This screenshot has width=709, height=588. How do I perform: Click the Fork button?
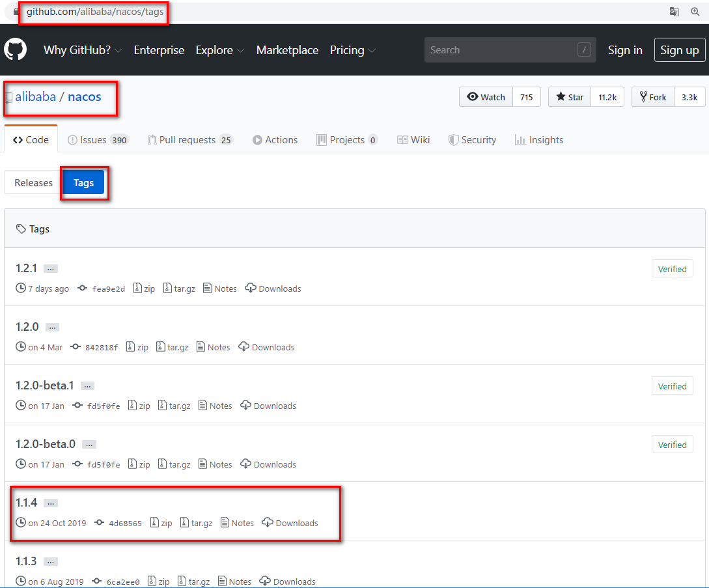653,97
